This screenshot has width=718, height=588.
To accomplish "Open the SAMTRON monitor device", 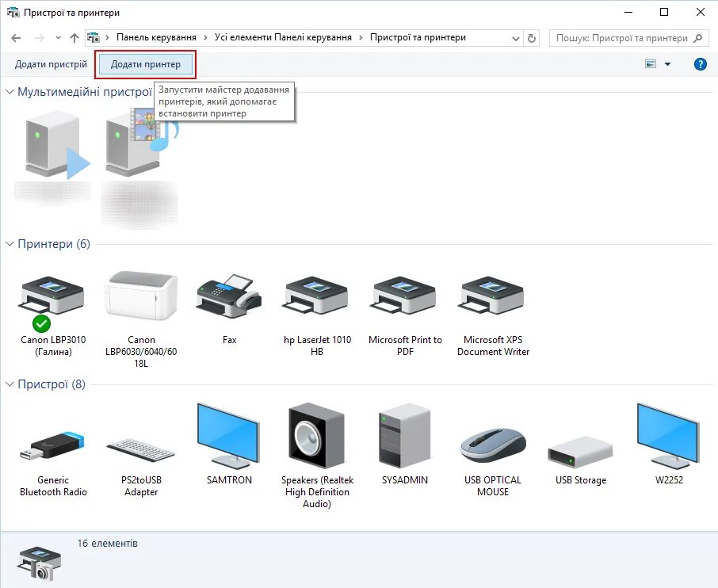I will (228, 436).
